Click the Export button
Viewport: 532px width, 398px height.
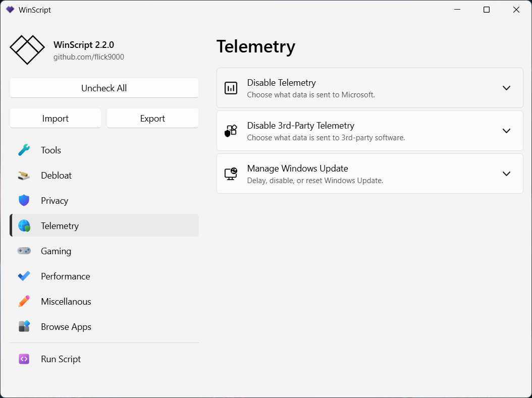coord(152,119)
